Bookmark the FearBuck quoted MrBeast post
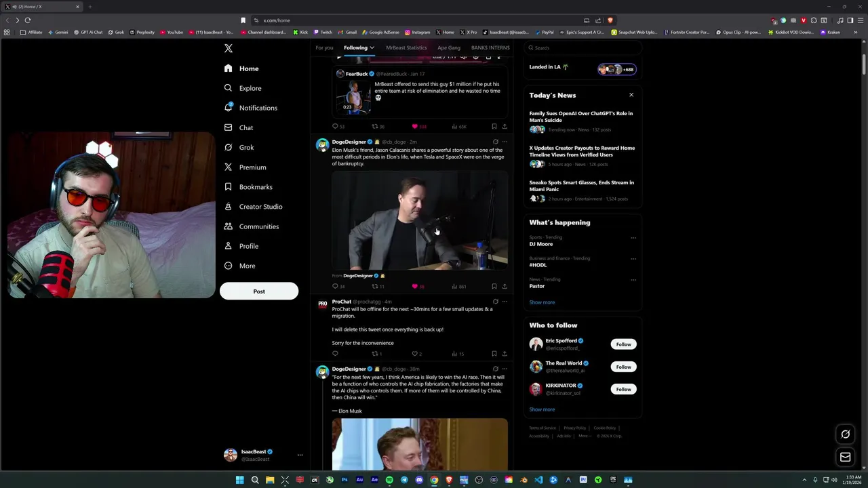 point(494,126)
